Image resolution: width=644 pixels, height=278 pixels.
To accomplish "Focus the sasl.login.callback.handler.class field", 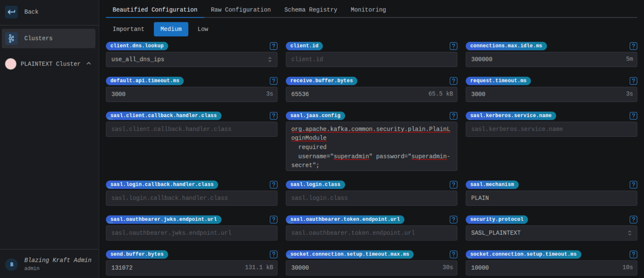I will pos(192,198).
